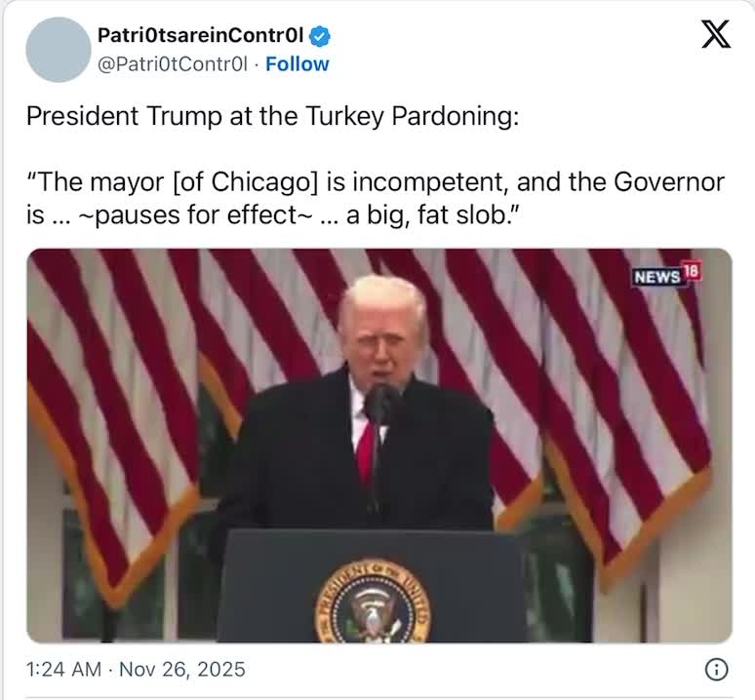Screen dimensions: 755x700
Task: Open the X logo link
Action: (716, 34)
